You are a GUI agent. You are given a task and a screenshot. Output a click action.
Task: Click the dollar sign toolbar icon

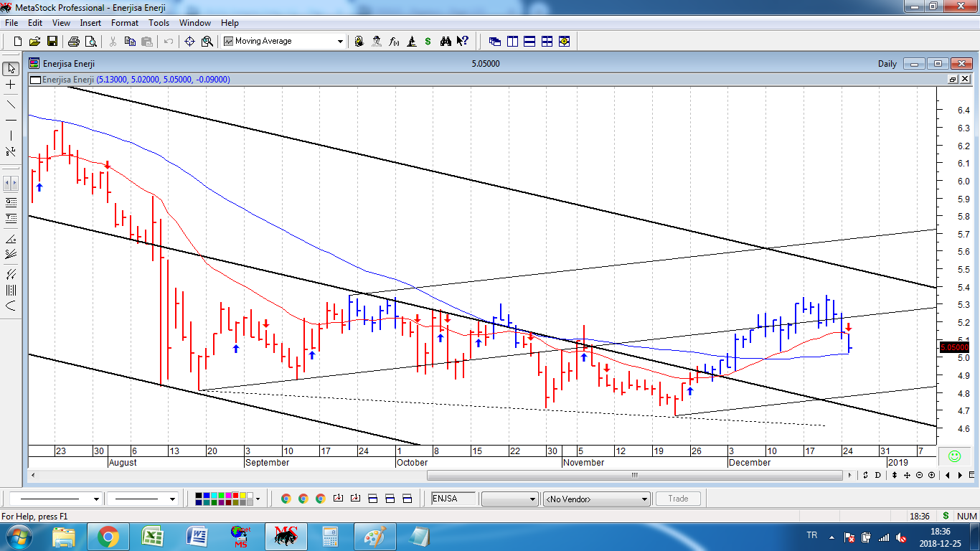tap(428, 42)
